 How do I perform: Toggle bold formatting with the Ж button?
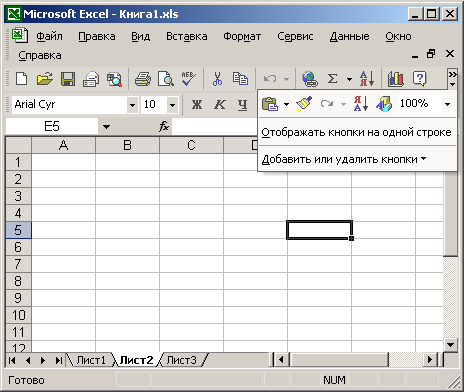pyautogui.click(x=197, y=105)
